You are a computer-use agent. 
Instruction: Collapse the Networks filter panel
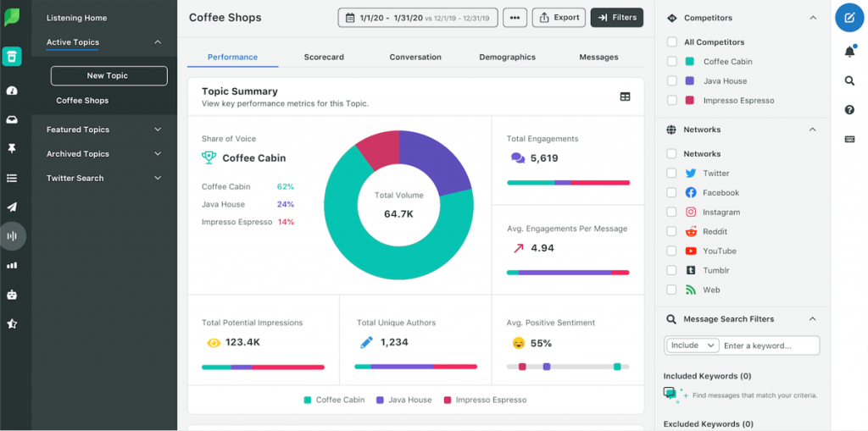click(813, 130)
